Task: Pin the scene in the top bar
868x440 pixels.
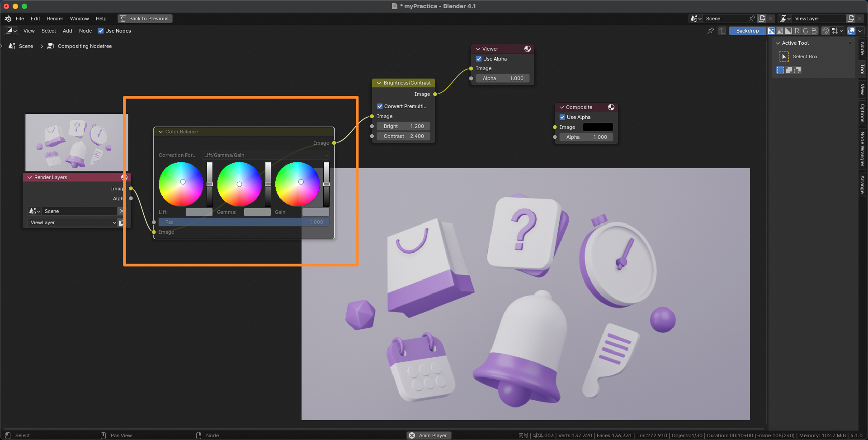Action: pos(752,19)
